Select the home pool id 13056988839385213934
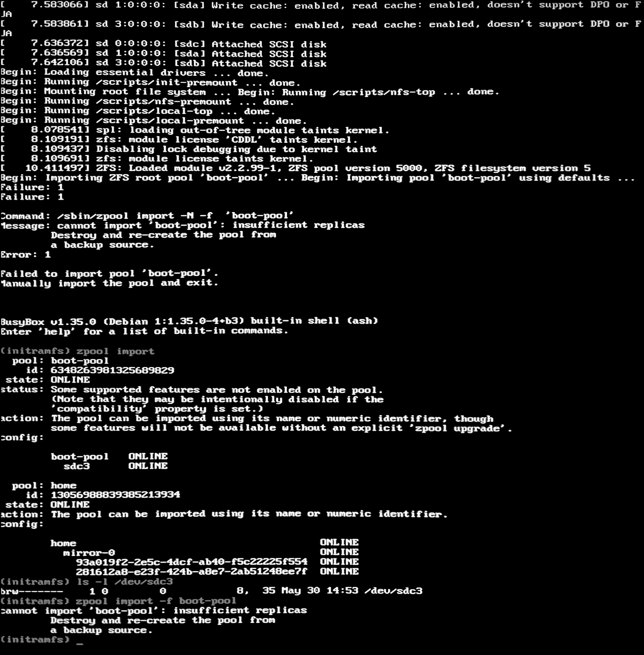644x655 pixels. click(116, 495)
